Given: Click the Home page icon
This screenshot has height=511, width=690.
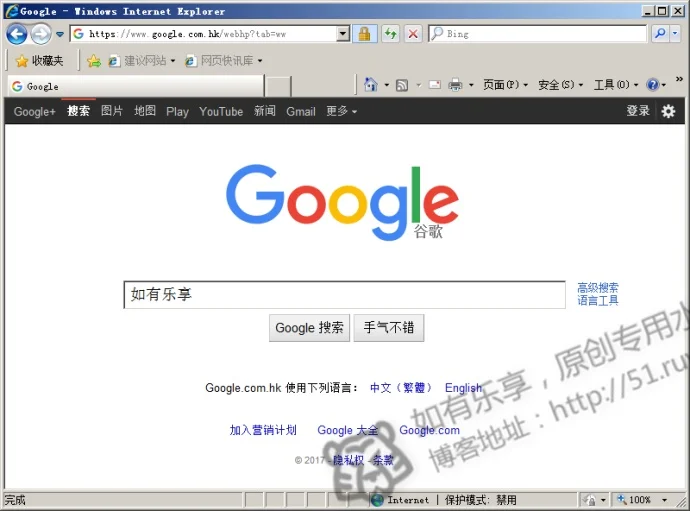Looking at the screenshot, I should click(371, 84).
